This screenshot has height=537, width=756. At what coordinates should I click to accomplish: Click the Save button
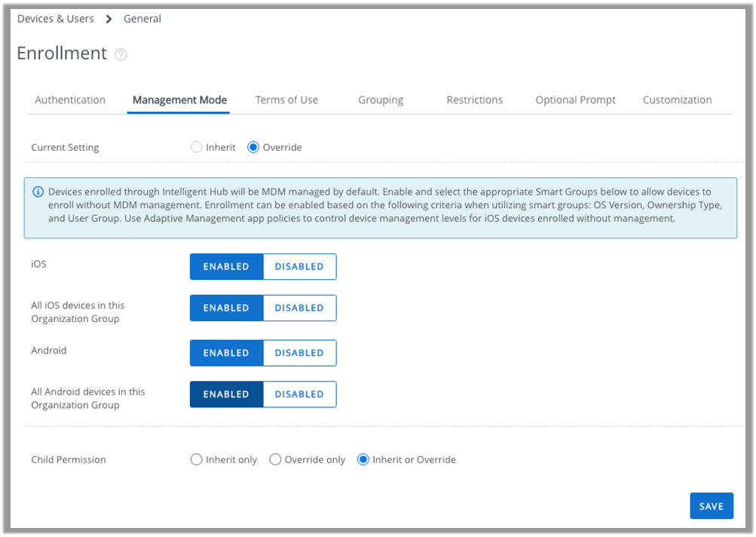(x=711, y=506)
